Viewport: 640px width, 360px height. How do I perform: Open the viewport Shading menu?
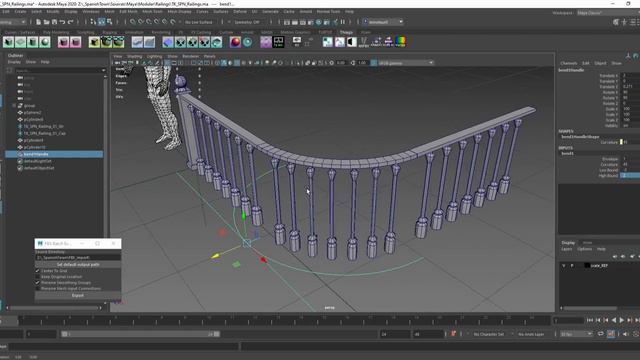(x=134, y=56)
